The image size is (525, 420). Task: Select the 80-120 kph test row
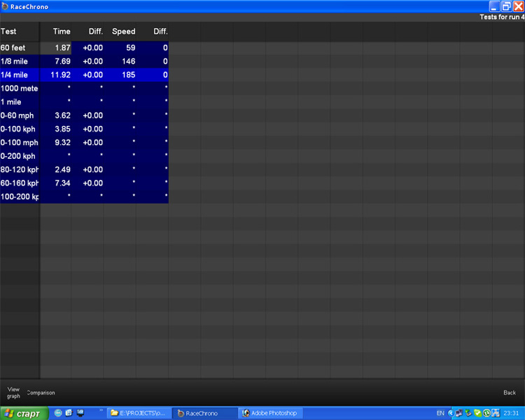point(19,169)
